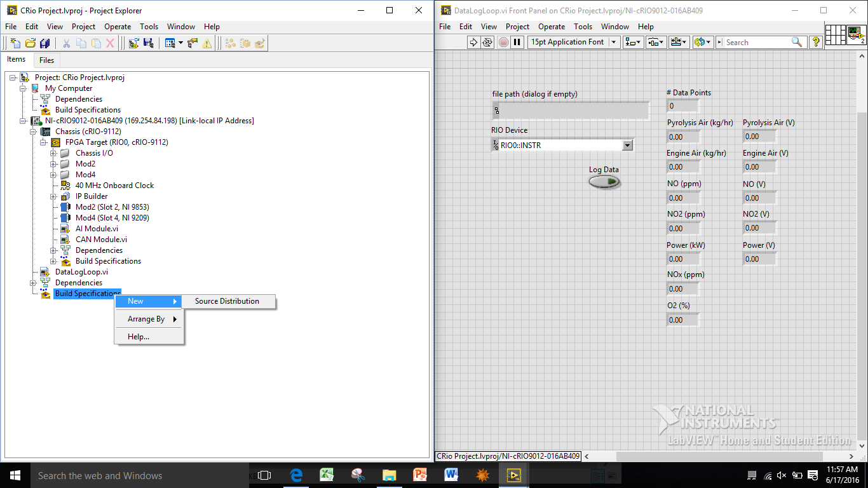Switch to Files tab in Project Explorer
Viewport: 868px width, 488px height.
point(46,60)
